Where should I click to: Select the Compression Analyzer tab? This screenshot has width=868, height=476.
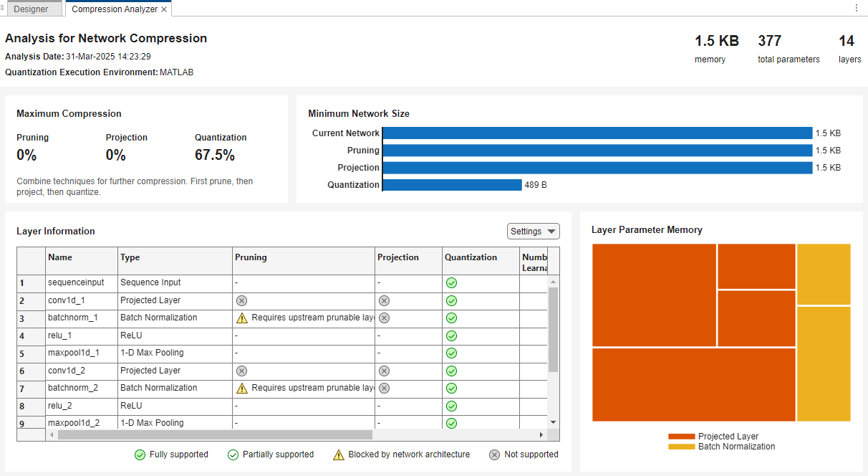pos(114,9)
